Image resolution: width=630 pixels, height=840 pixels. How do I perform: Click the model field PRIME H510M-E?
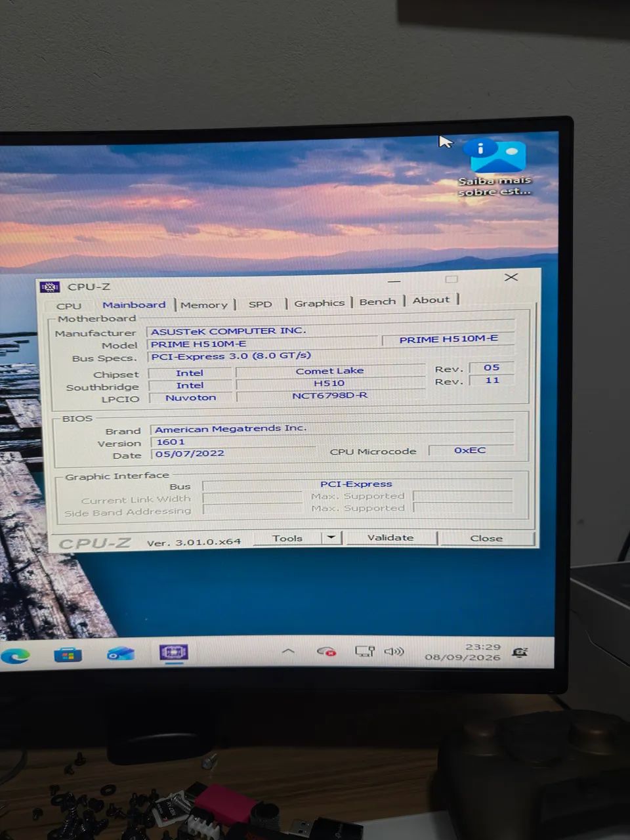[x=264, y=344]
